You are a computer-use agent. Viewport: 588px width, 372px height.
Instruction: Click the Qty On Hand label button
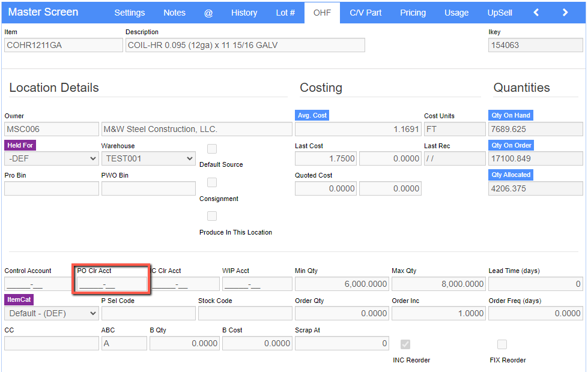tap(511, 115)
